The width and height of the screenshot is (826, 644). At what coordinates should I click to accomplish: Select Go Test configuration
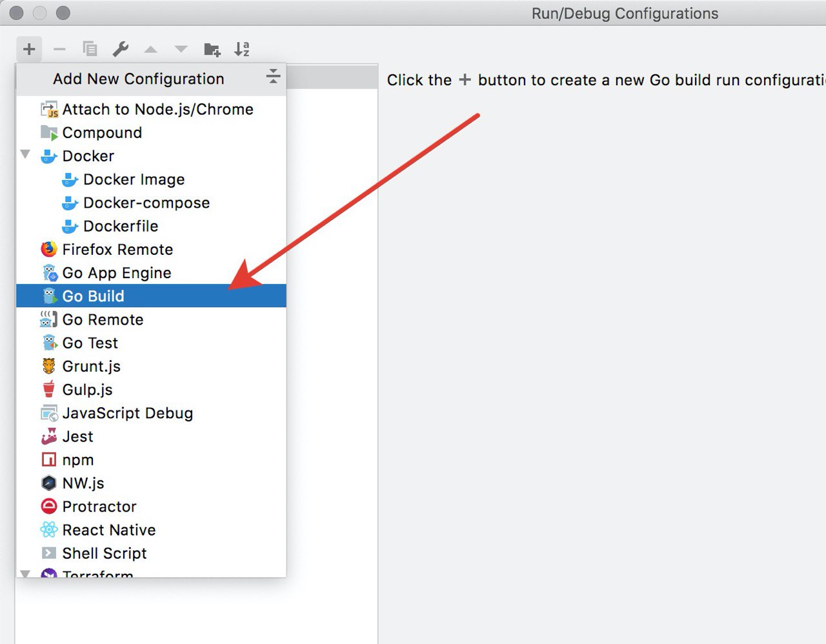tap(151, 343)
